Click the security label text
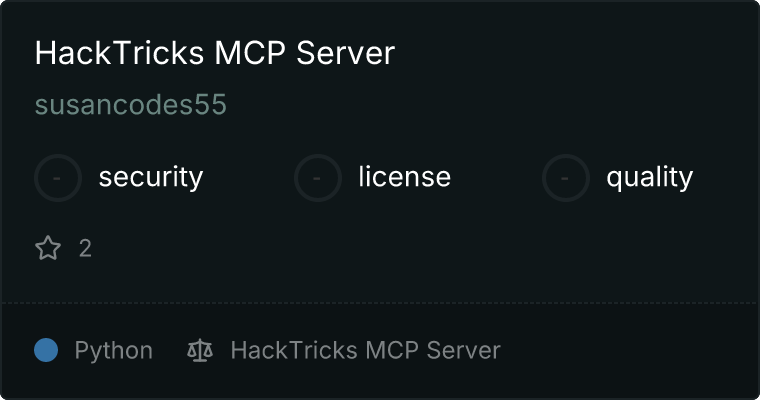760x400 pixels. (151, 177)
